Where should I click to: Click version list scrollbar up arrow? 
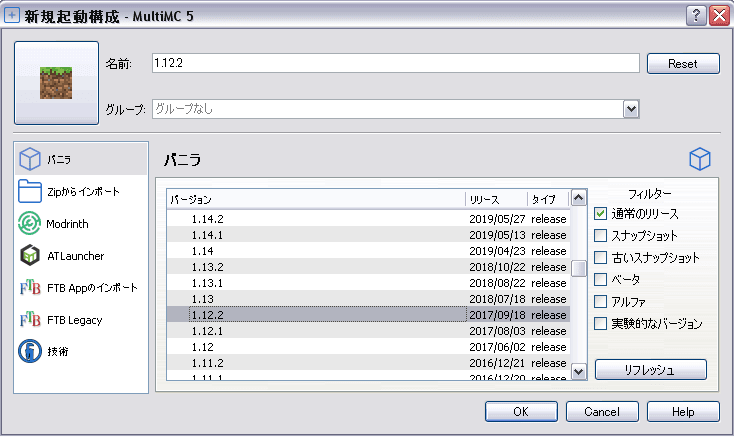click(x=579, y=198)
